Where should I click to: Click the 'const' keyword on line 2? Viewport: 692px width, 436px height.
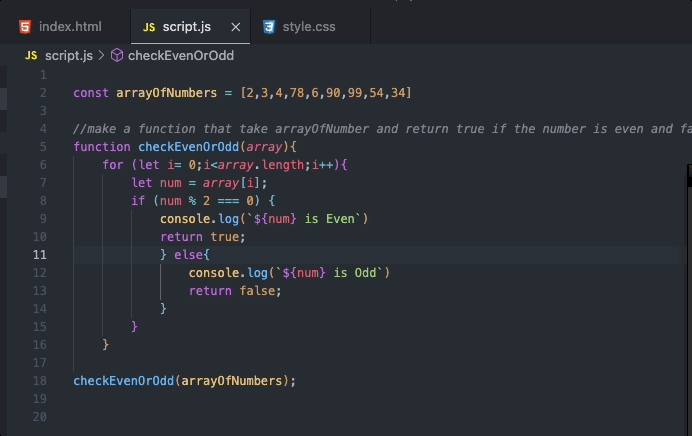[91, 93]
